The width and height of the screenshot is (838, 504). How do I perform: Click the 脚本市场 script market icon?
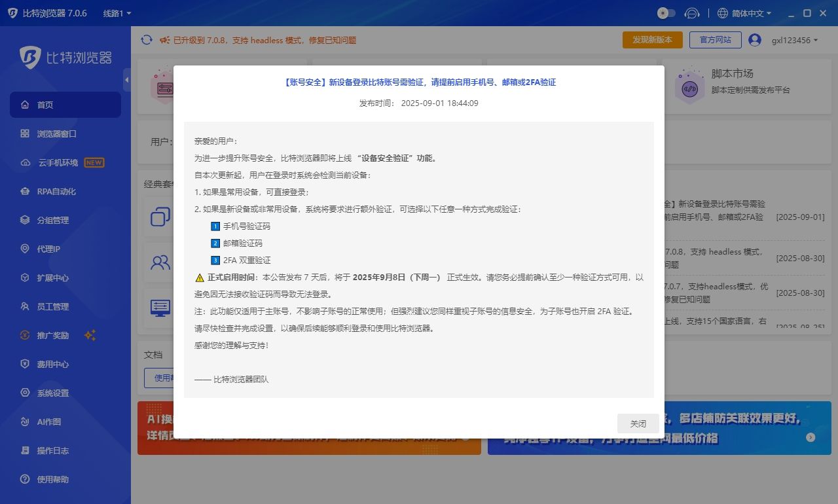click(689, 85)
